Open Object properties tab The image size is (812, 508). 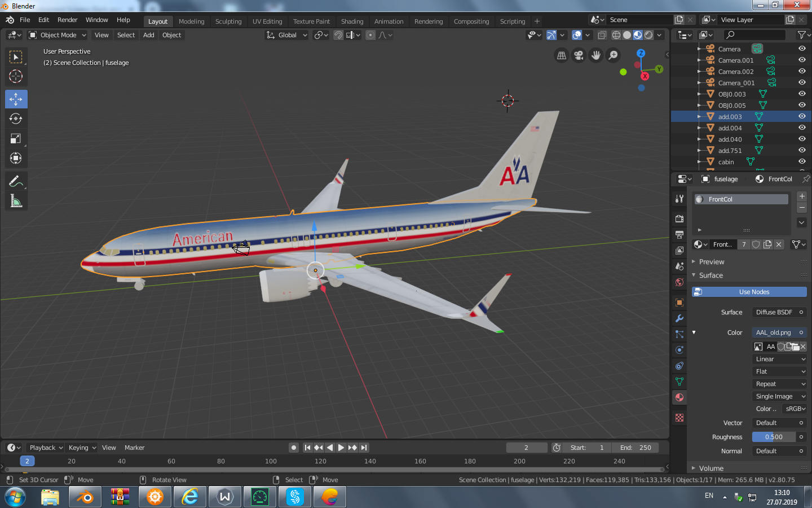pyautogui.click(x=679, y=303)
